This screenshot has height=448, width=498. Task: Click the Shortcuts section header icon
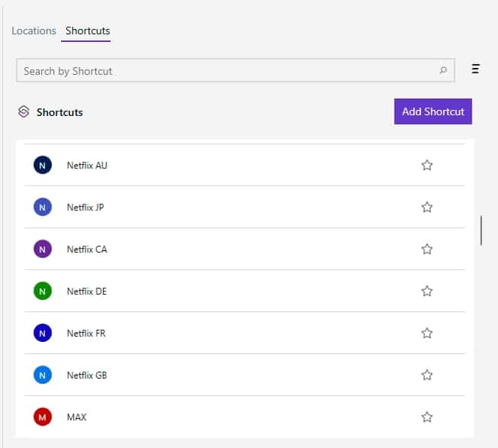[24, 112]
